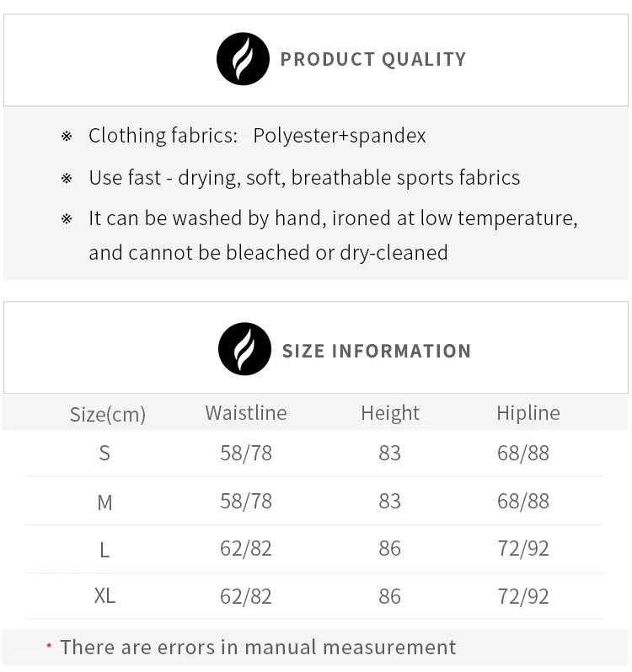632x672 pixels.
Task: Click the Size(cm) column header
Action: point(108,415)
